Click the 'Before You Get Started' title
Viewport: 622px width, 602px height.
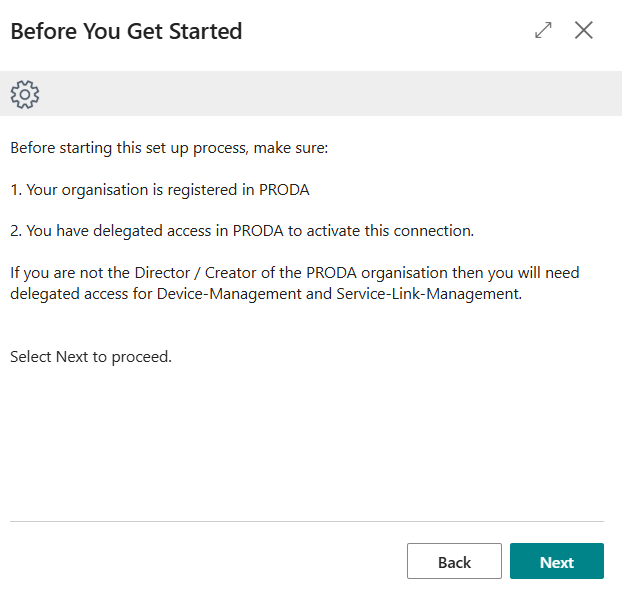click(126, 31)
